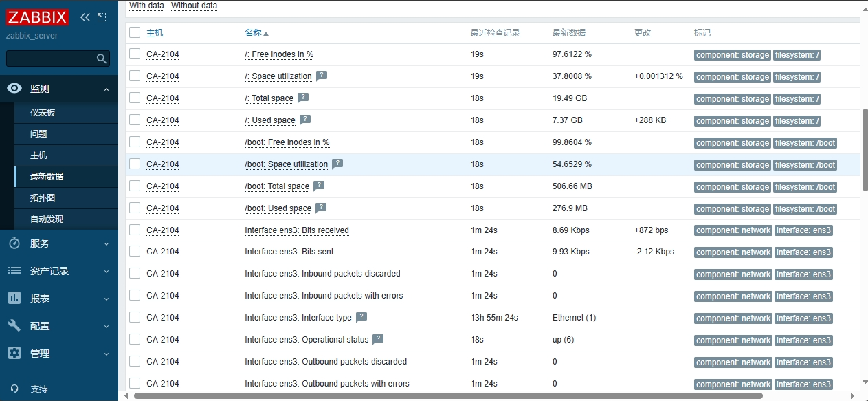
Task: Click into the sidebar search field
Action: pyautogui.click(x=49, y=59)
